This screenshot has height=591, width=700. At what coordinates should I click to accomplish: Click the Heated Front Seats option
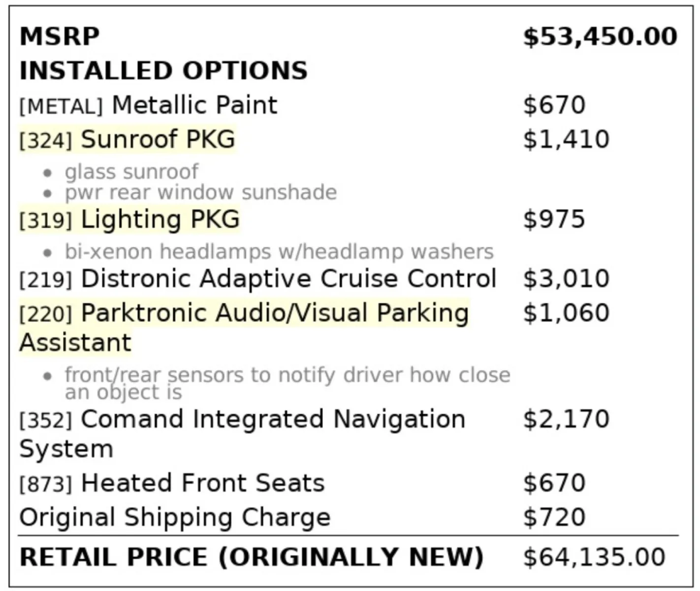pyautogui.click(x=202, y=483)
